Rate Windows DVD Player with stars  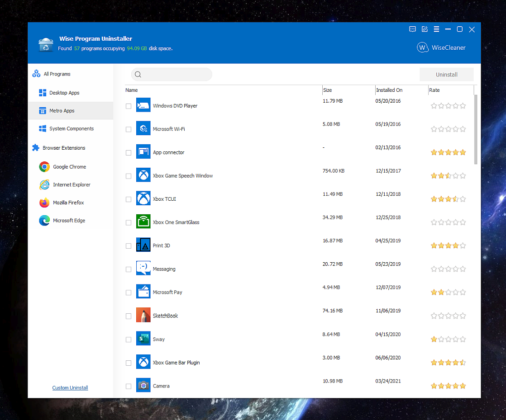448,106
